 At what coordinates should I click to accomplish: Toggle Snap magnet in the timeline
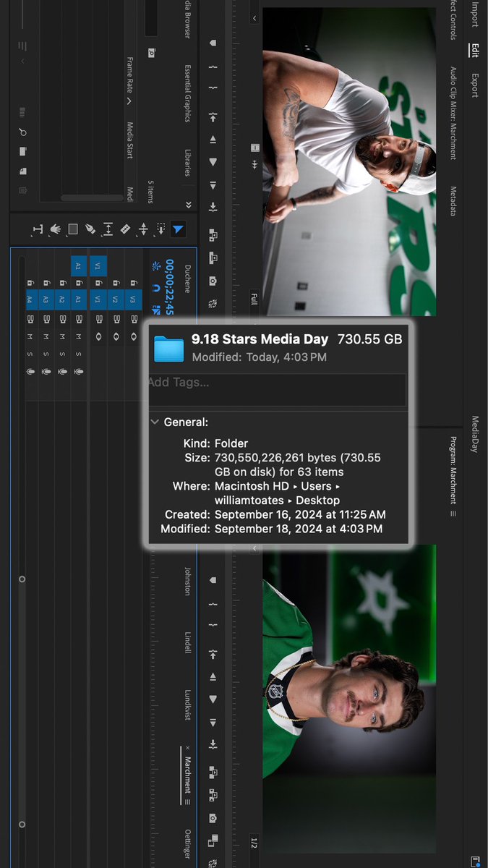[156, 288]
